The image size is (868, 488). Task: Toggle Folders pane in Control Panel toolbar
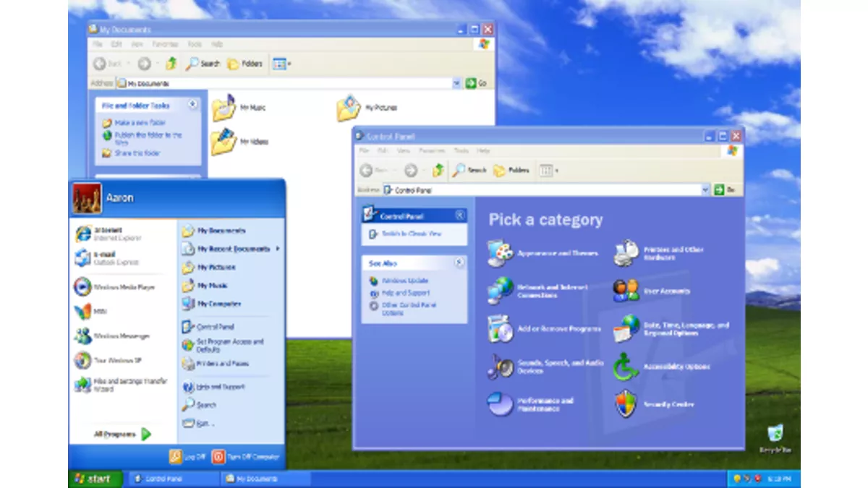512,170
